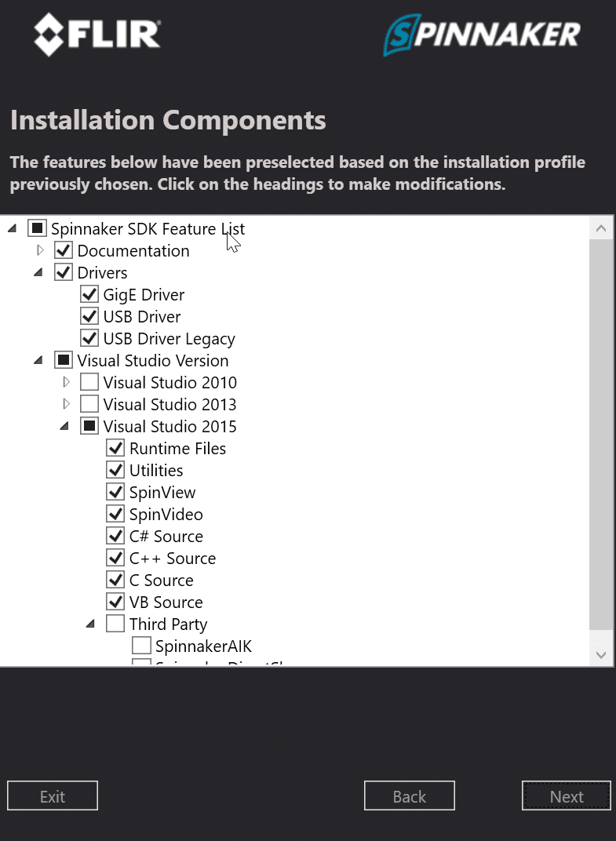This screenshot has width=616, height=841.
Task: Click the Next button
Action: tap(566, 796)
